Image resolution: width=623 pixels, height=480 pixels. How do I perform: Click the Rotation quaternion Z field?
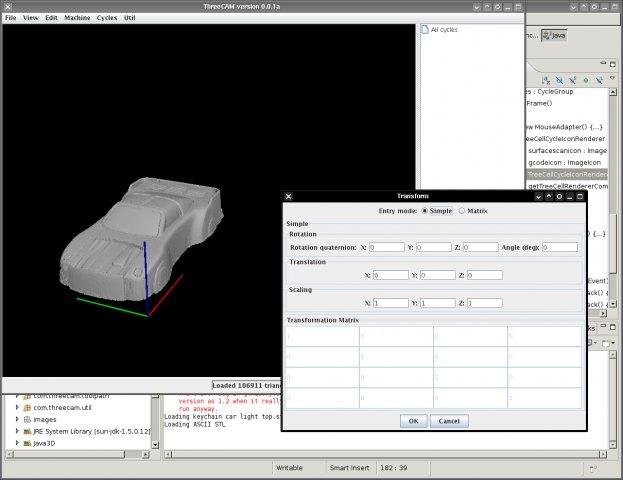(480, 248)
